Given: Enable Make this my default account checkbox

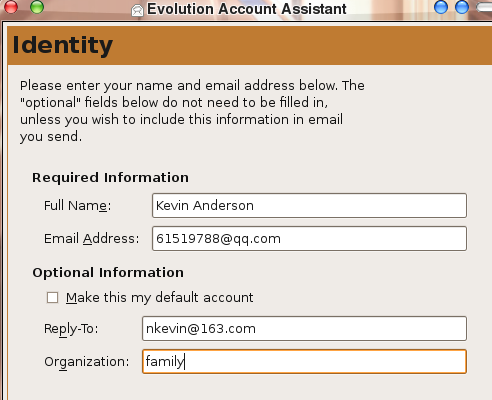Looking at the screenshot, I should [x=52, y=297].
